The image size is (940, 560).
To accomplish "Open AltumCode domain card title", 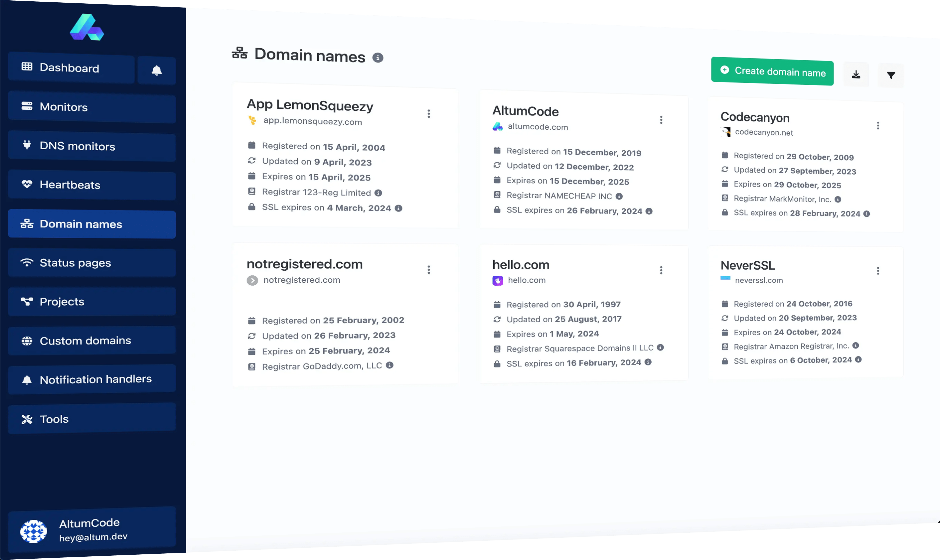I will [526, 111].
